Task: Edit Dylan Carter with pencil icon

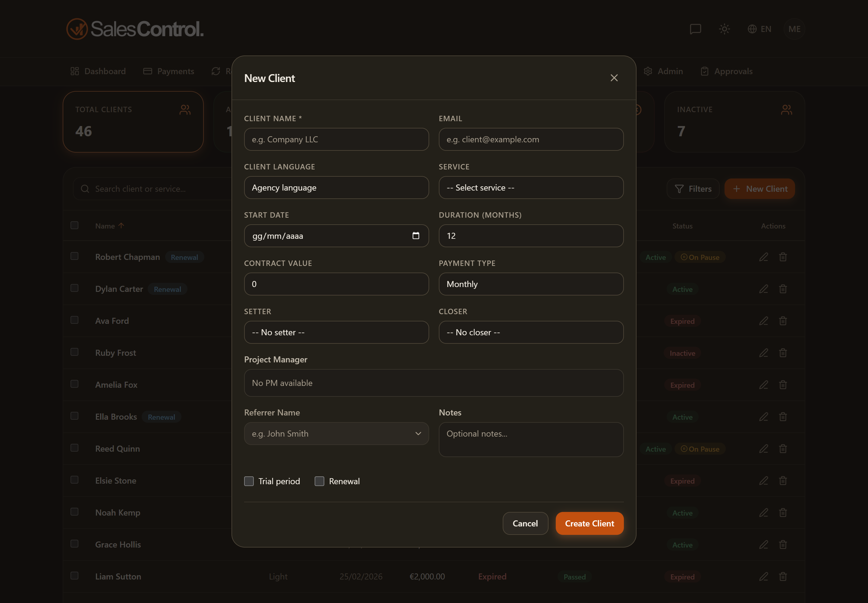Action: click(x=763, y=289)
